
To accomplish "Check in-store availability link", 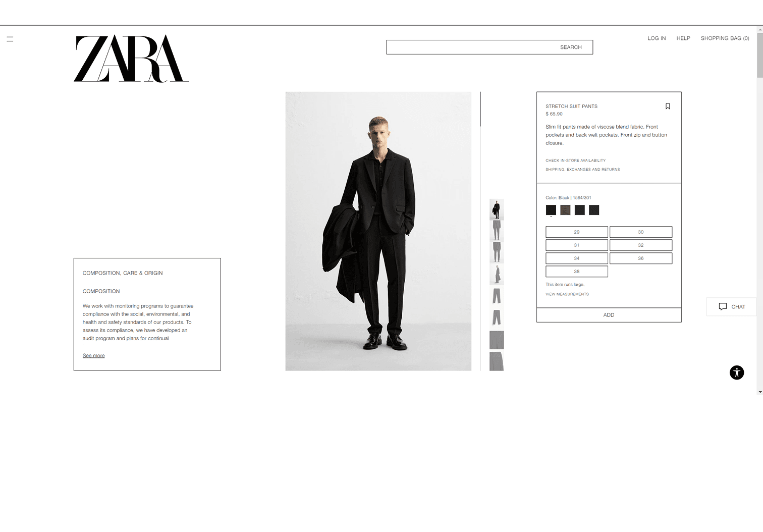I will pyautogui.click(x=576, y=161).
